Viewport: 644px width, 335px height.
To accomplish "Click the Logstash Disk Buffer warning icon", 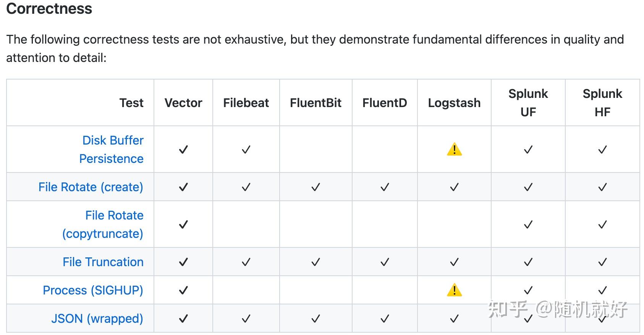I will click(454, 150).
